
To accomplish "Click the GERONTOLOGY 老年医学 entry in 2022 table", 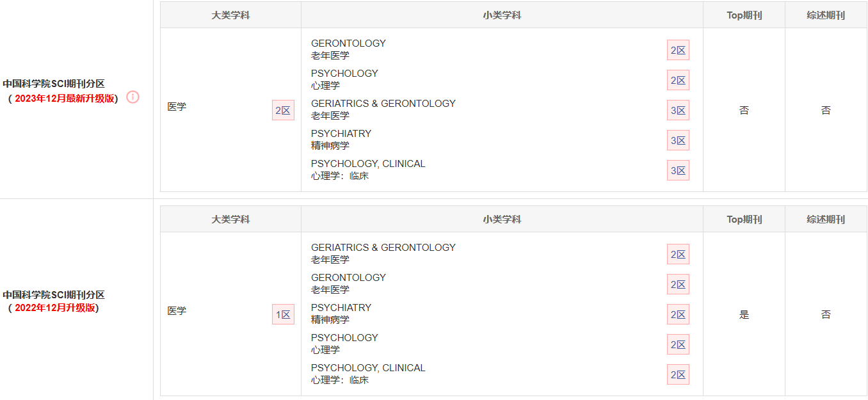I will pos(348,284).
